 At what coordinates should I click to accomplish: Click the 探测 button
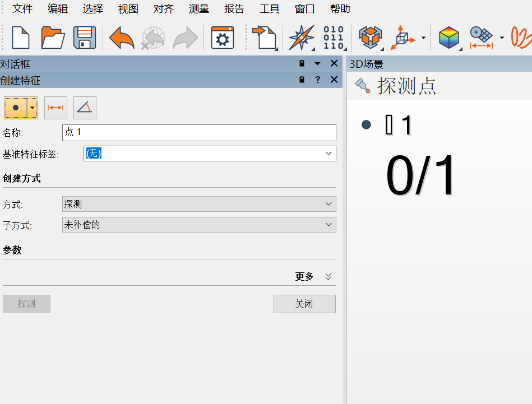[x=27, y=304]
